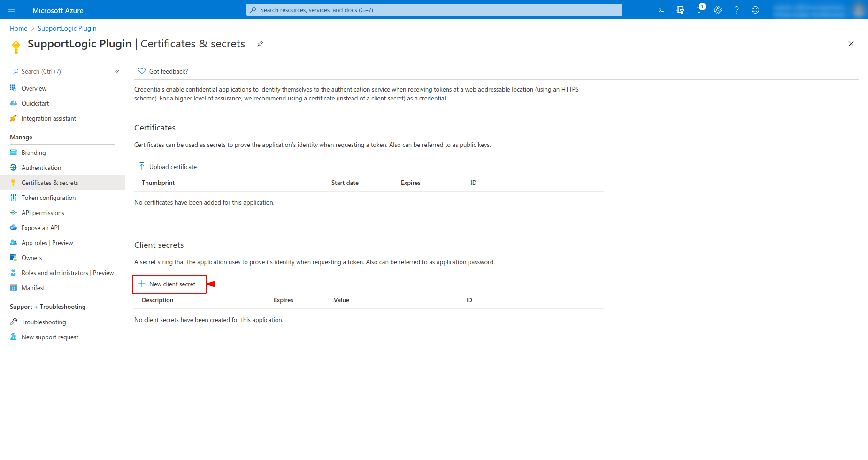This screenshot has width=868, height=460.
Task: Click the Troubleshooting wrench icon
Action: 13,322
